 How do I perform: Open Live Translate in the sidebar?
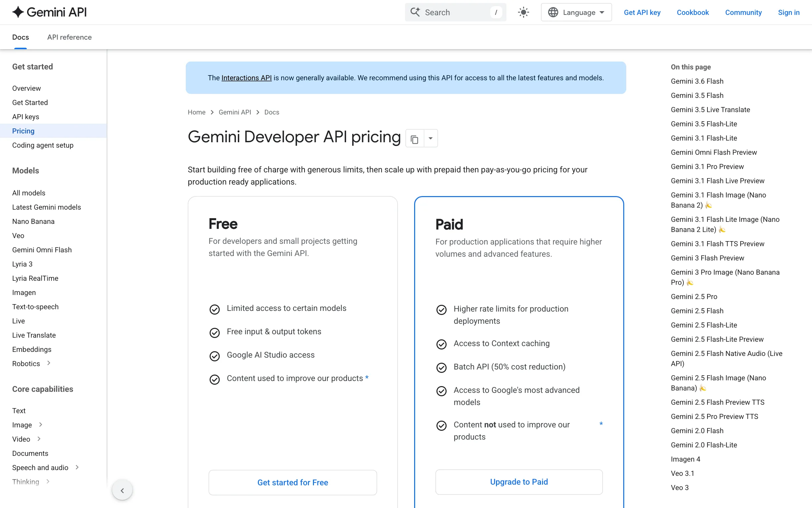pos(34,335)
